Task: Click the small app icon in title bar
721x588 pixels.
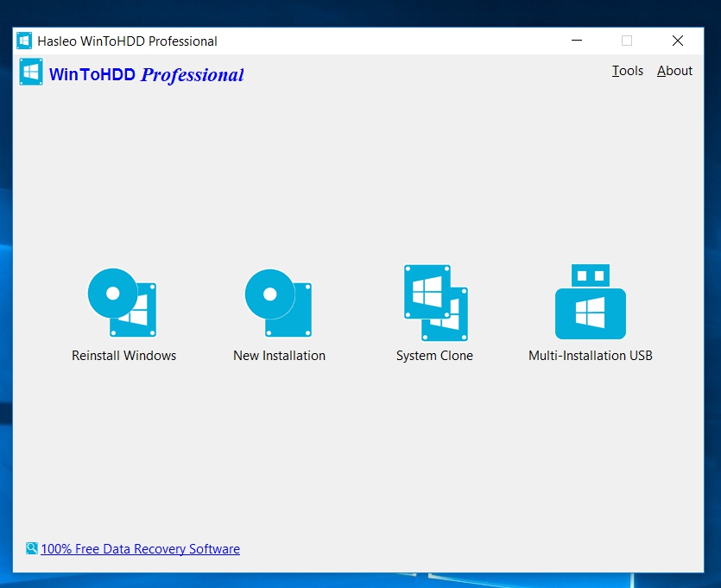Action: click(x=24, y=41)
